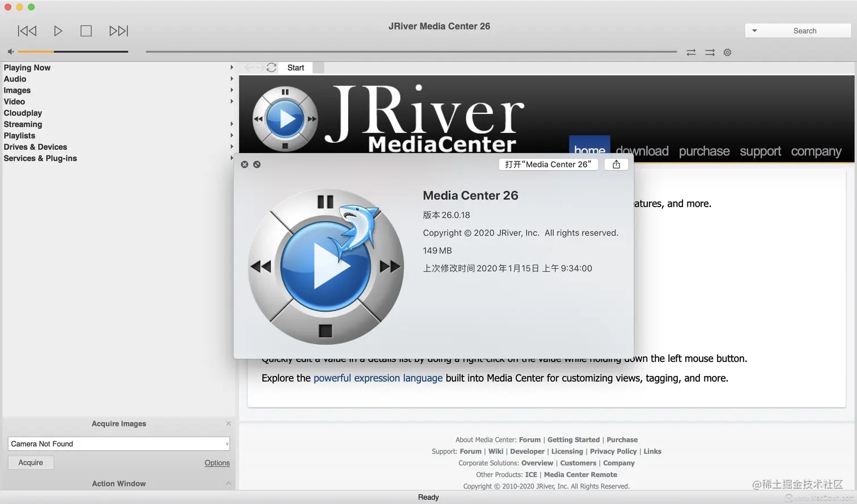
Task: Collapse the Action Window panel
Action: [x=228, y=483]
